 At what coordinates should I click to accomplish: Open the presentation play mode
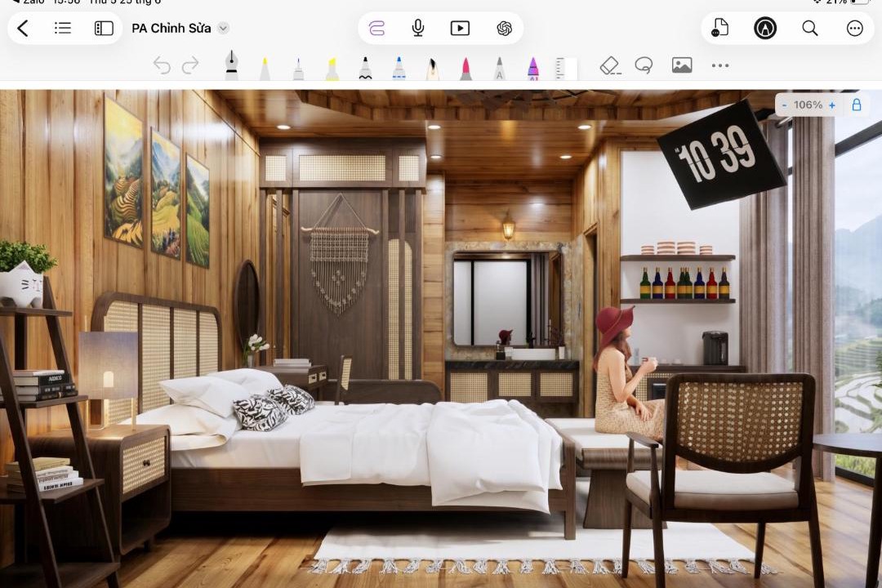460,28
